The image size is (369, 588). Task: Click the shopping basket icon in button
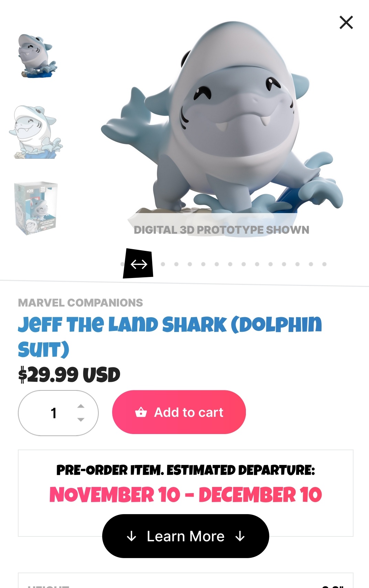(141, 412)
